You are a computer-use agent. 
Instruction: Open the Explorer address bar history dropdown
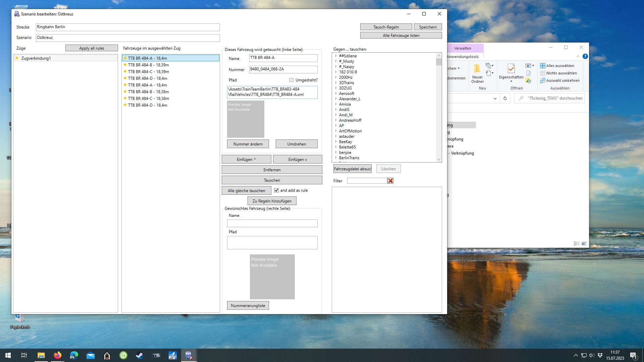coord(495,98)
